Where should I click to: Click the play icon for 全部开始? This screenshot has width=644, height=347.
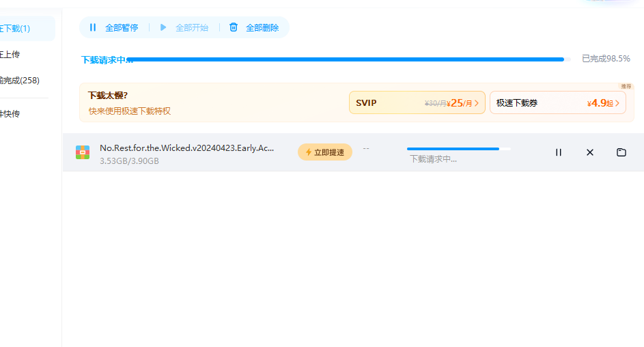(x=163, y=27)
